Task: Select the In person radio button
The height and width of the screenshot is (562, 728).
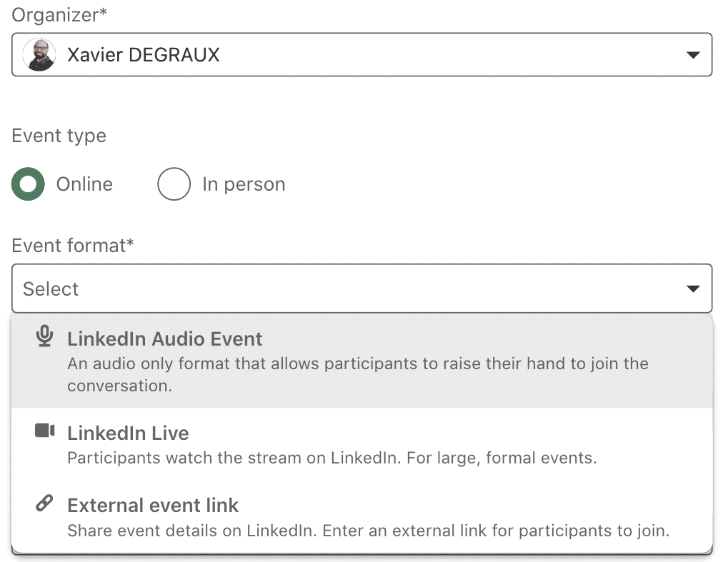Action: (174, 184)
